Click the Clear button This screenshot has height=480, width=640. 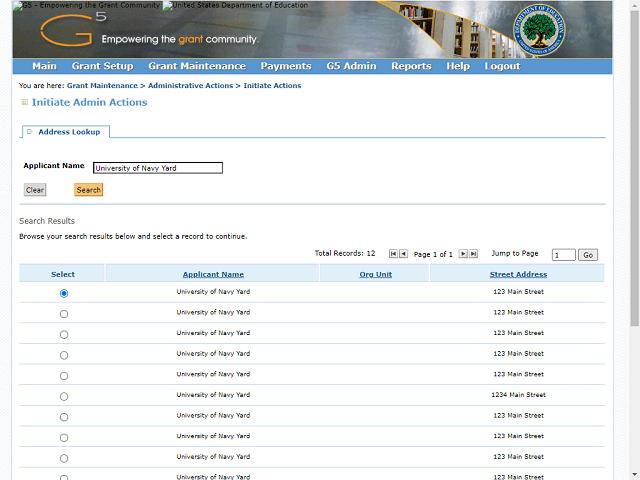[x=35, y=190]
